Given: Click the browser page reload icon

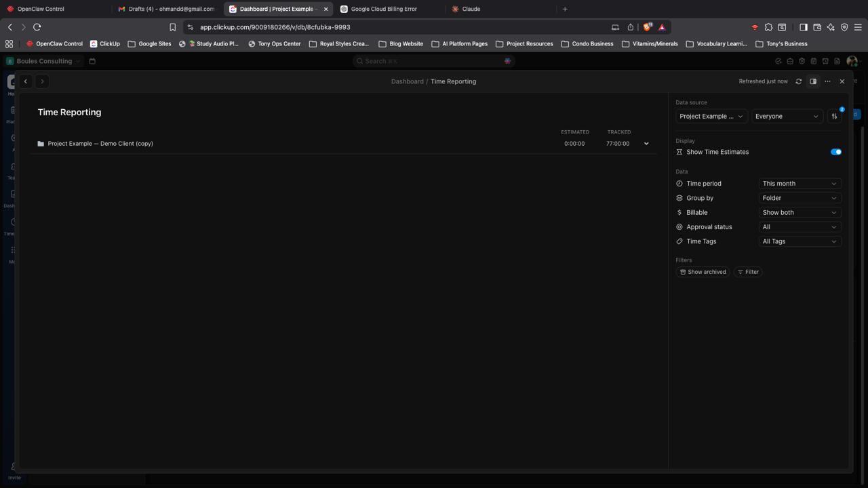Looking at the screenshot, I should 37,27.
